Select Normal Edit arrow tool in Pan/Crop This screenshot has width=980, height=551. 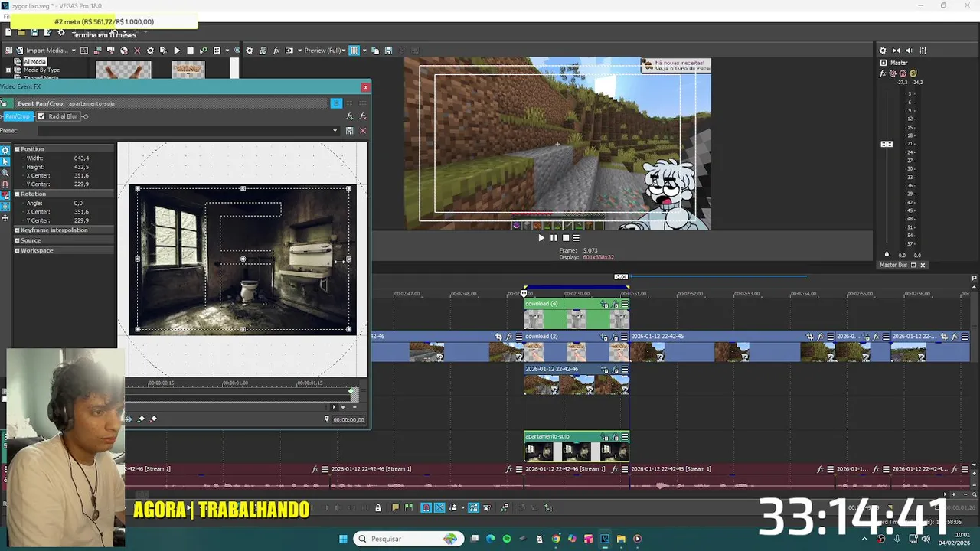[x=5, y=161]
